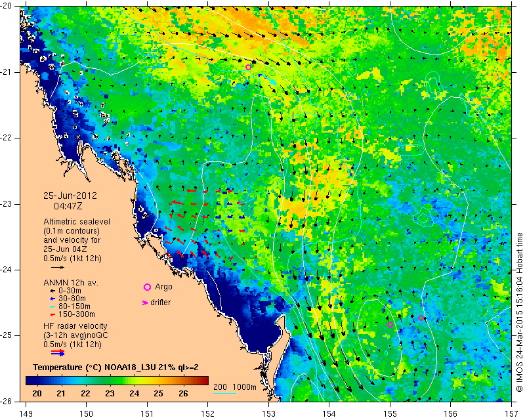Click the '24' label on temperature color bar
The height and width of the screenshot is (420, 525).
[135, 393]
